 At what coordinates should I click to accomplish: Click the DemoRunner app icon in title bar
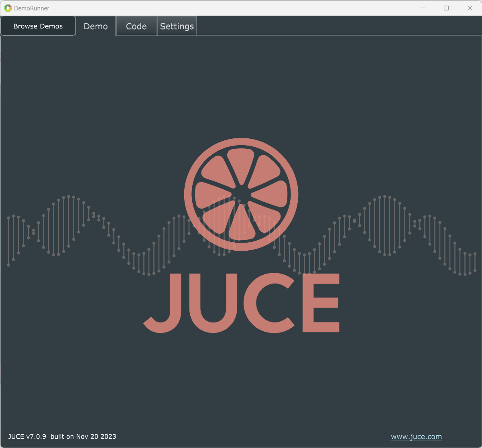pyautogui.click(x=8, y=8)
